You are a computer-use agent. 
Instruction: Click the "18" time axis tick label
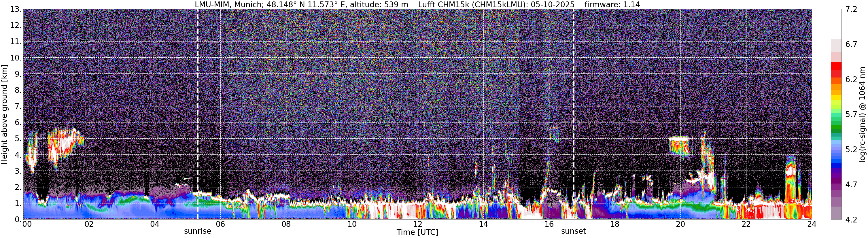click(x=614, y=224)
